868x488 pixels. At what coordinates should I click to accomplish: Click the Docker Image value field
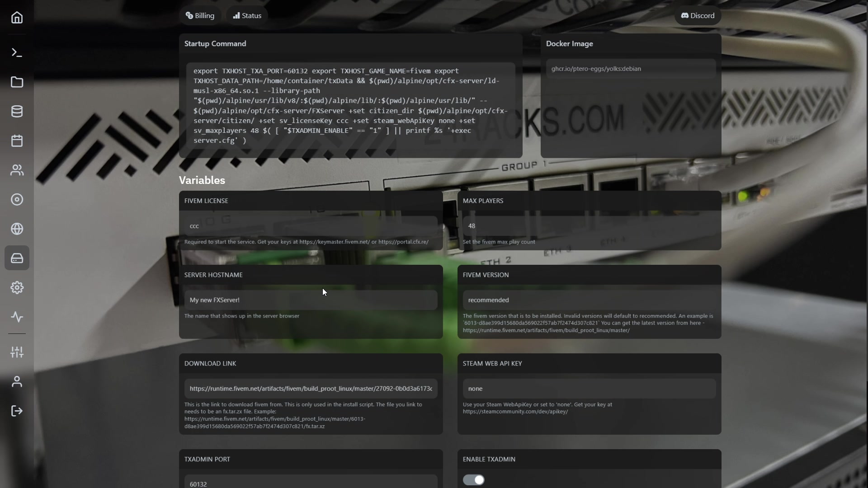[631, 69]
